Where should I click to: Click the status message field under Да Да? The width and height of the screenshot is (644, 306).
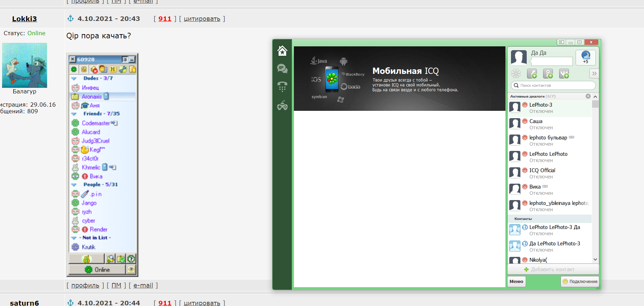[x=552, y=61]
